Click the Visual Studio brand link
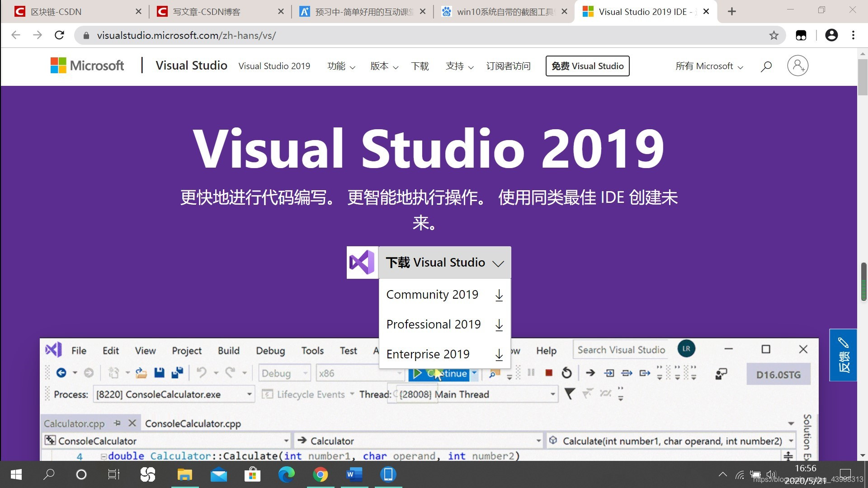The height and width of the screenshot is (488, 868). pos(191,66)
